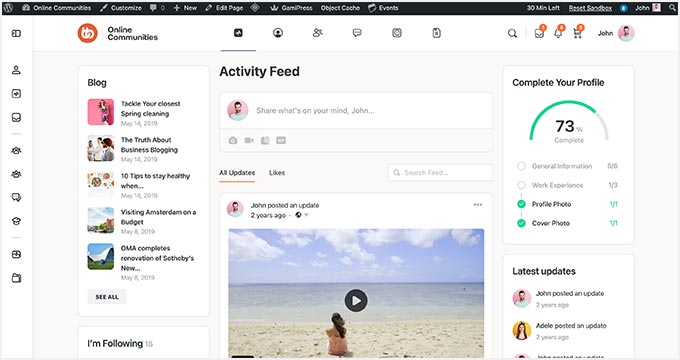Viewport: 680px width, 360px height.
Task: Click admin bar search magnifier icon
Action: (x=673, y=8)
